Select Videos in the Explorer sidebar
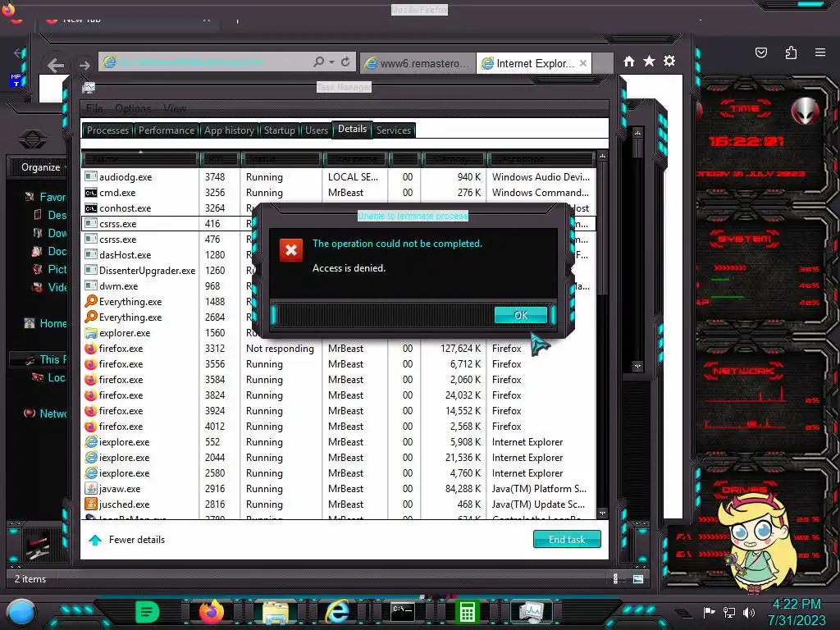The height and width of the screenshot is (630, 840). pos(50,287)
